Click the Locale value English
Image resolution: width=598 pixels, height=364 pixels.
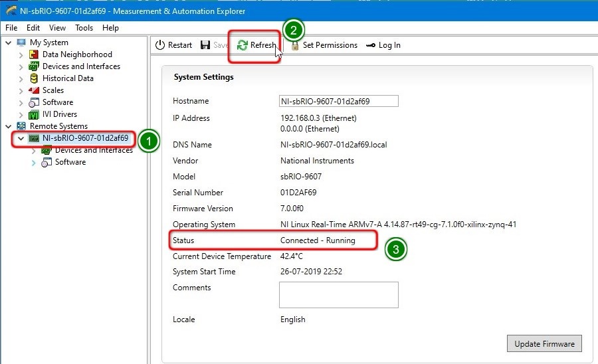click(x=293, y=319)
